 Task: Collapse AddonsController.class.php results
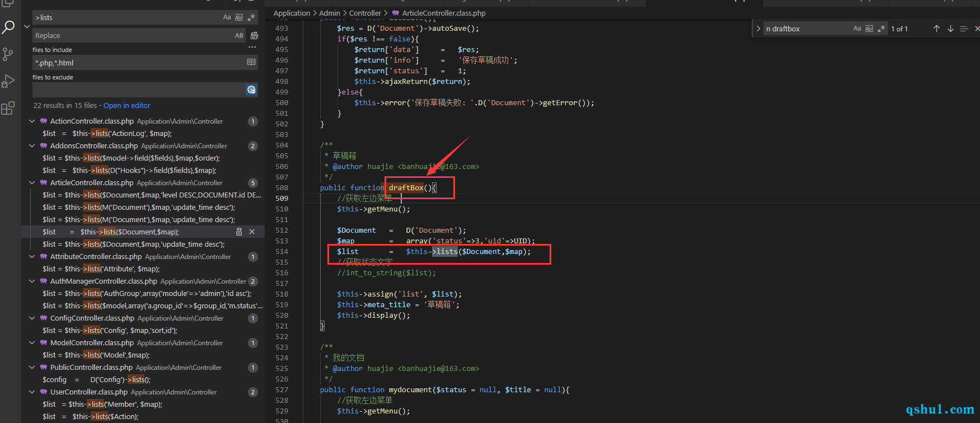[x=32, y=145]
